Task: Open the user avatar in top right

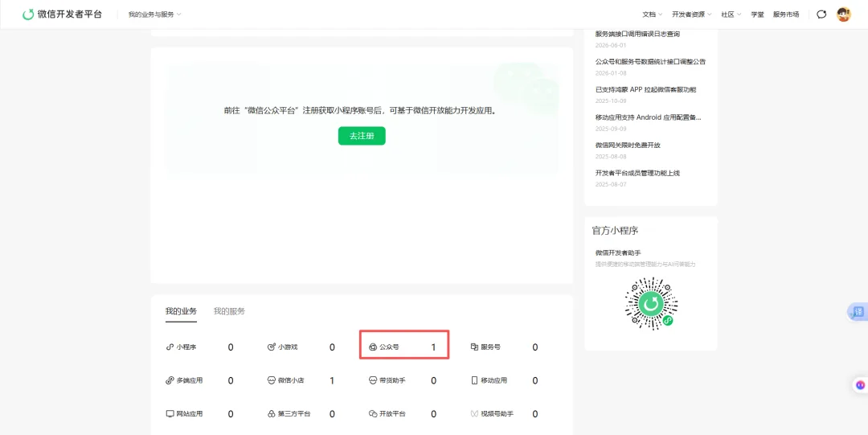Action: [x=844, y=14]
